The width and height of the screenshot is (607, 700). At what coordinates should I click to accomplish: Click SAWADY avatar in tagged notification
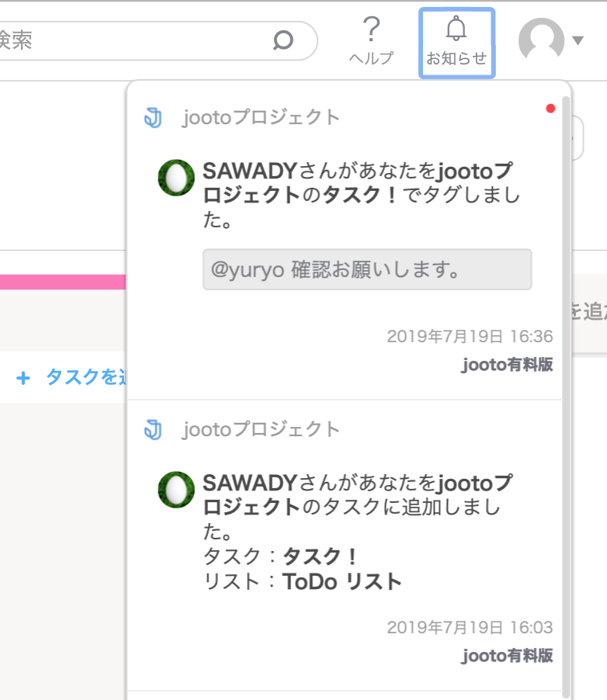pyautogui.click(x=176, y=177)
